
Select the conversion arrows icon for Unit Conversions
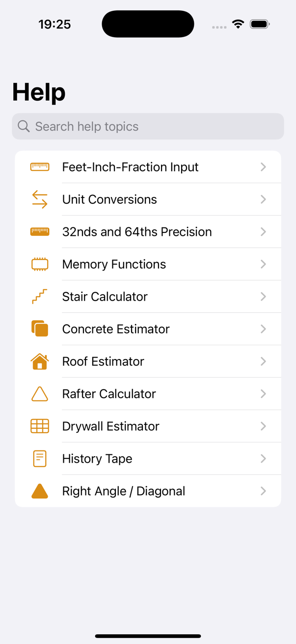[40, 199]
